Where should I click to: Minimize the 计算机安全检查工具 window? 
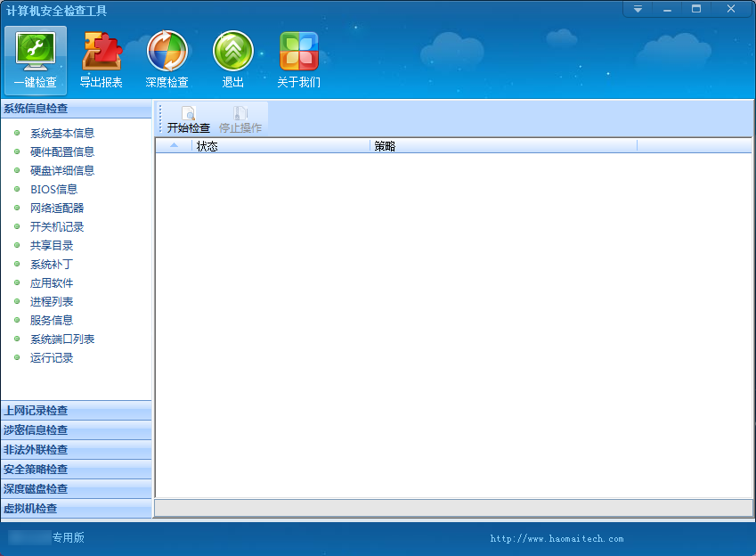click(667, 9)
